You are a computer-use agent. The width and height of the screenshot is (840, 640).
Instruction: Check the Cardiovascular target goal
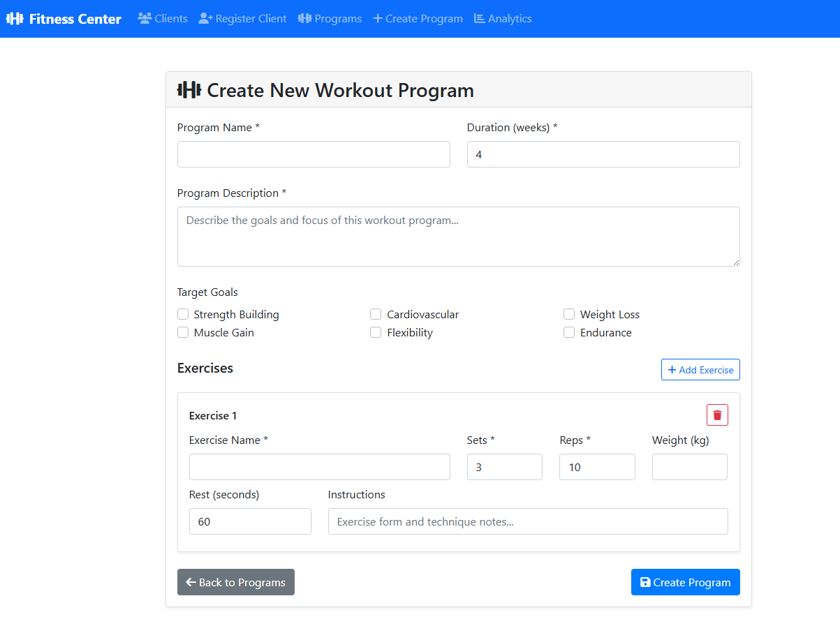click(376, 315)
